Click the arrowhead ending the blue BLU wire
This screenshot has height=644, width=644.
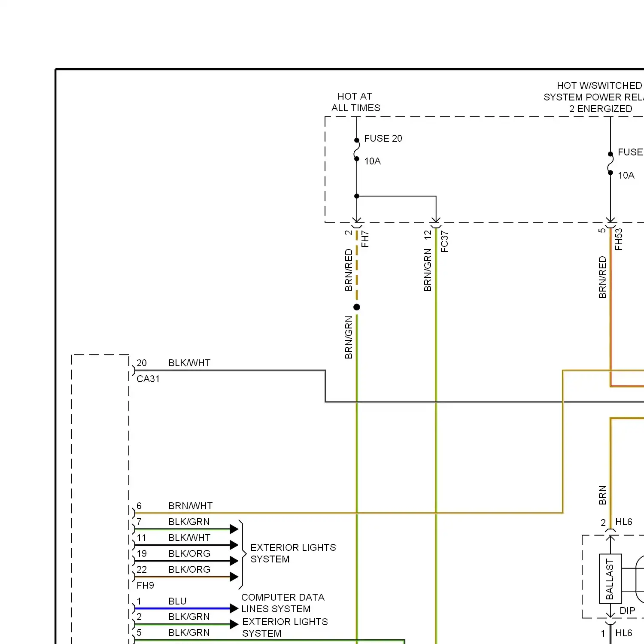click(x=234, y=608)
